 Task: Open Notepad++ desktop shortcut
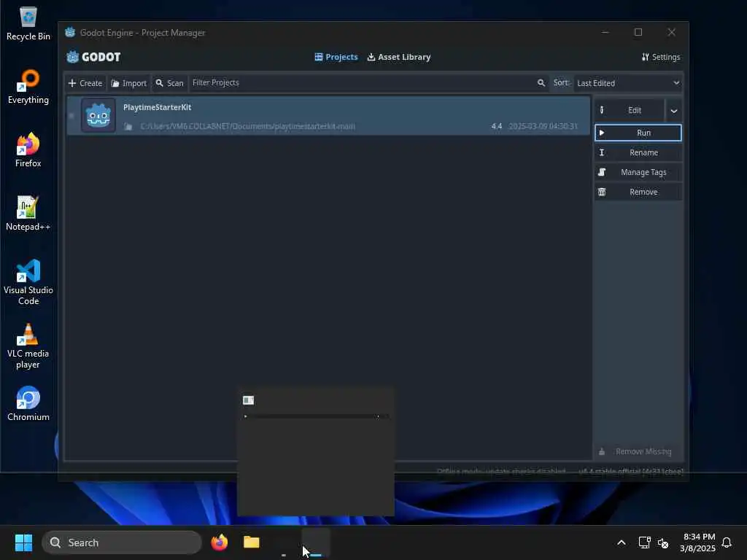(28, 214)
